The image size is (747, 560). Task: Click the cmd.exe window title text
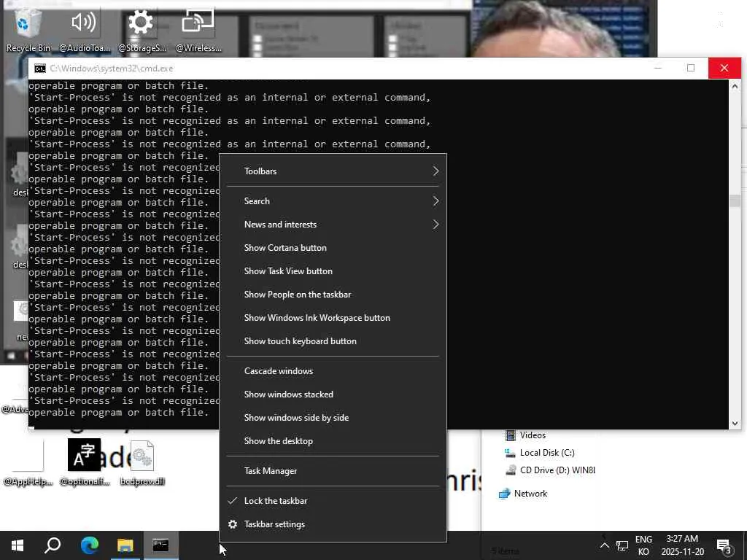point(112,69)
